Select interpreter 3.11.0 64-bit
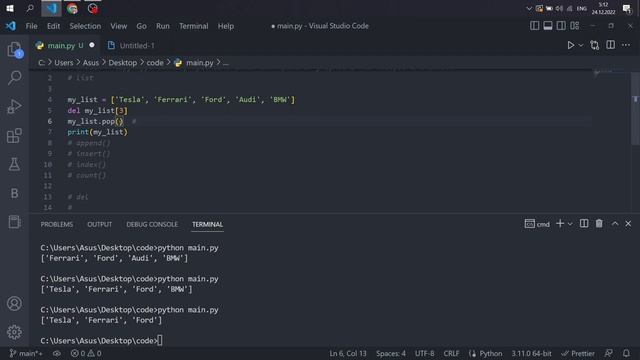 click(x=531, y=353)
